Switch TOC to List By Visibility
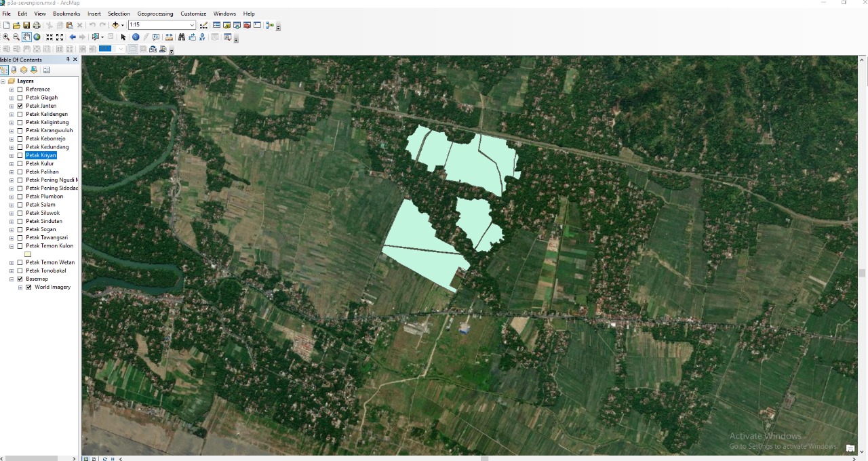The width and height of the screenshot is (868, 461). 24,70
